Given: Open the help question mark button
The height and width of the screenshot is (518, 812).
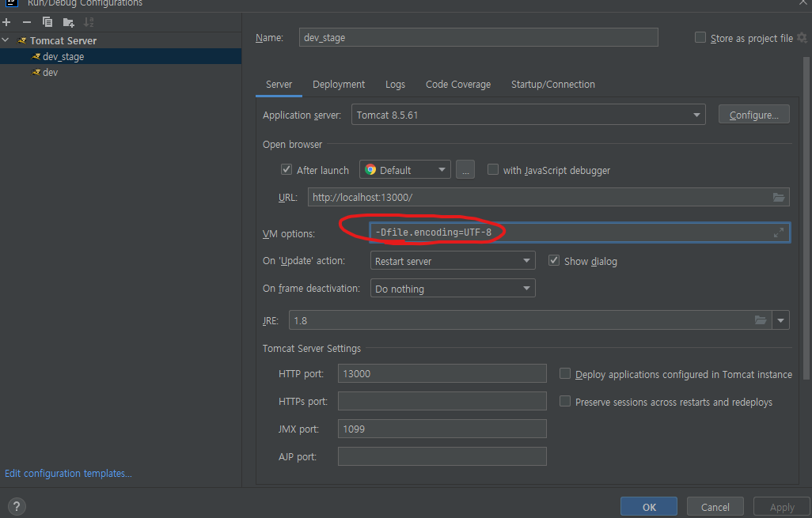Looking at the screenshot, I should point(17,506).
